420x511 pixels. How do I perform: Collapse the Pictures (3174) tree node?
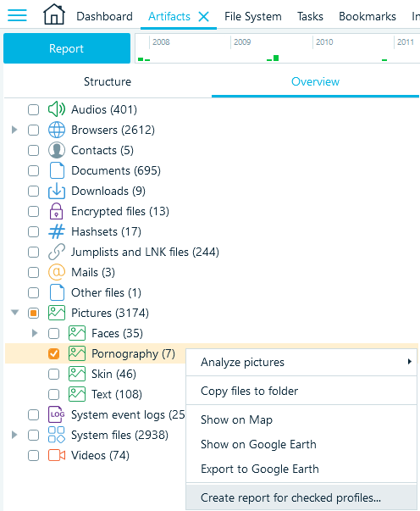coord(14,313)
